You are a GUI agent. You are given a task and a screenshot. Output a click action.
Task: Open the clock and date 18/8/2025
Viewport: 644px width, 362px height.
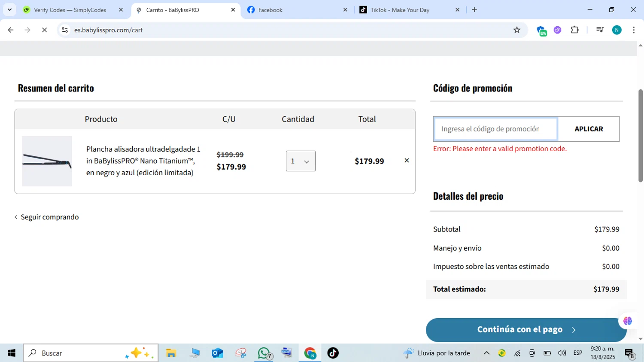pos(603,353)
